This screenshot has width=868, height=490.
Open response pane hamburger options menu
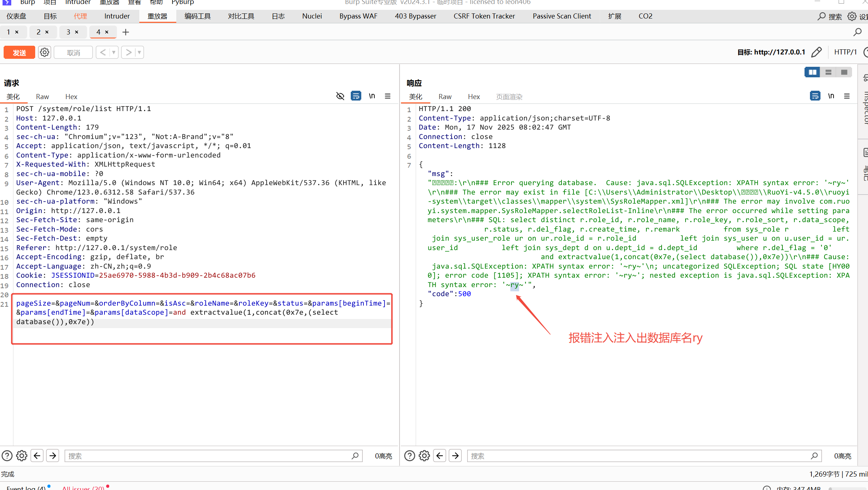pos(847,96)
